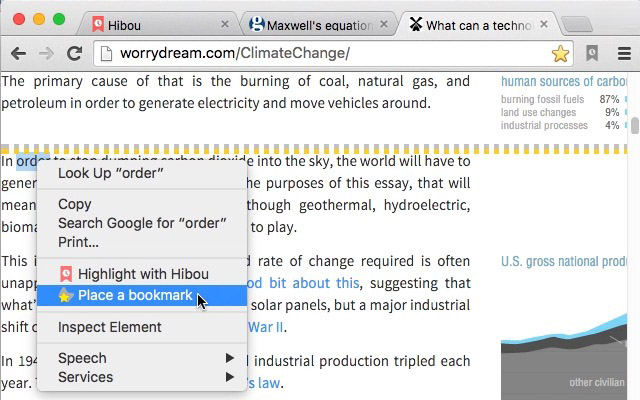Viewport: 640px width, 400px height.
Task: Click the "land use changes" row label
Action: tap(538, 112)
